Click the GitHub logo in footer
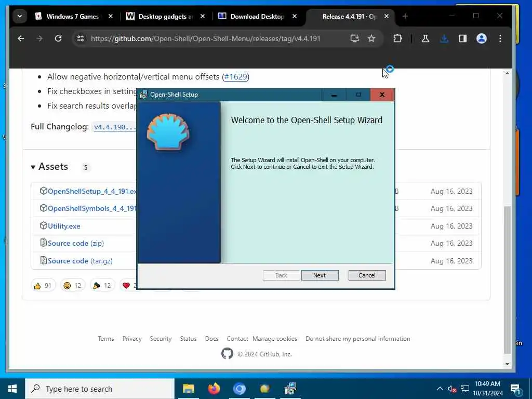This screenshot has width=532, height=399. coord(228,354)
